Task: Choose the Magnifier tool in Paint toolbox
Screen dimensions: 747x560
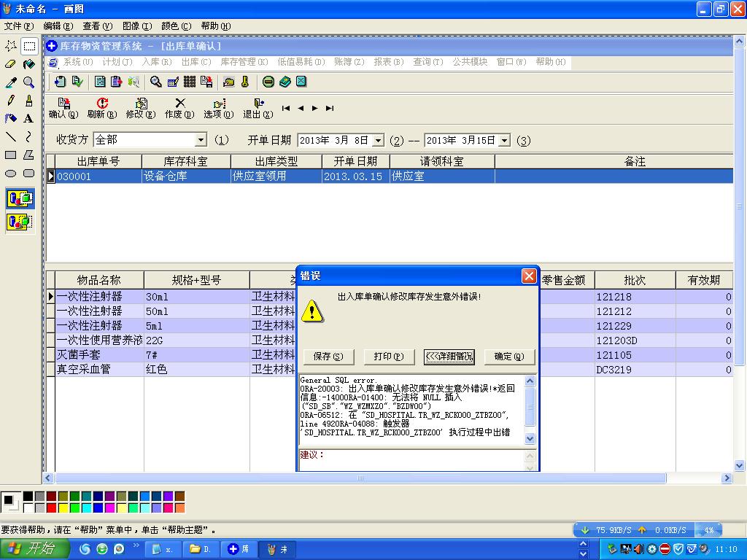Action: click(29, 82)
